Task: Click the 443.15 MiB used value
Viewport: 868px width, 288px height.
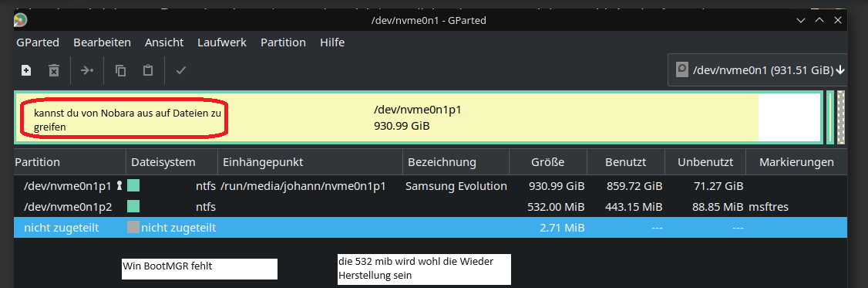Action: 634,207
